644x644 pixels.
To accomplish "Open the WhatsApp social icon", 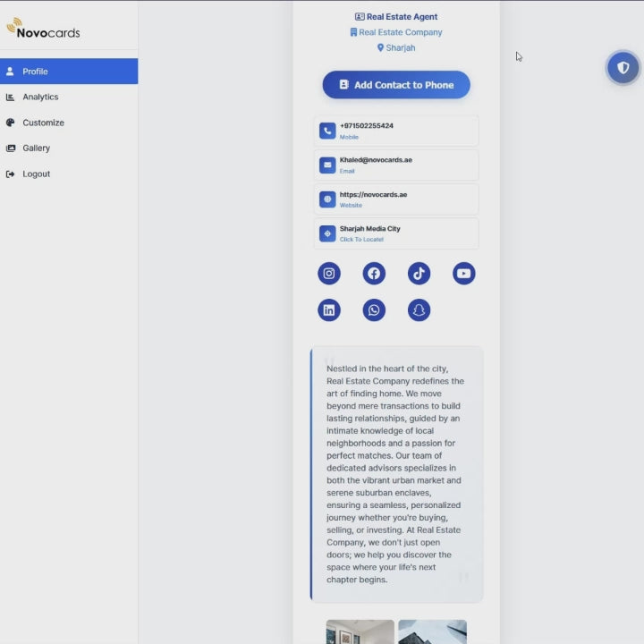I will (374, 310).
